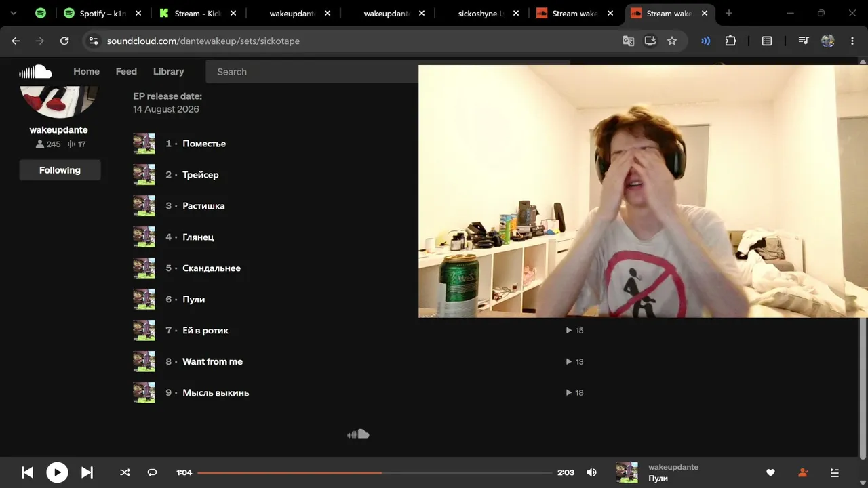
Task: Switch to the sickoshyne tab
Action: click(x=481, y=13)
